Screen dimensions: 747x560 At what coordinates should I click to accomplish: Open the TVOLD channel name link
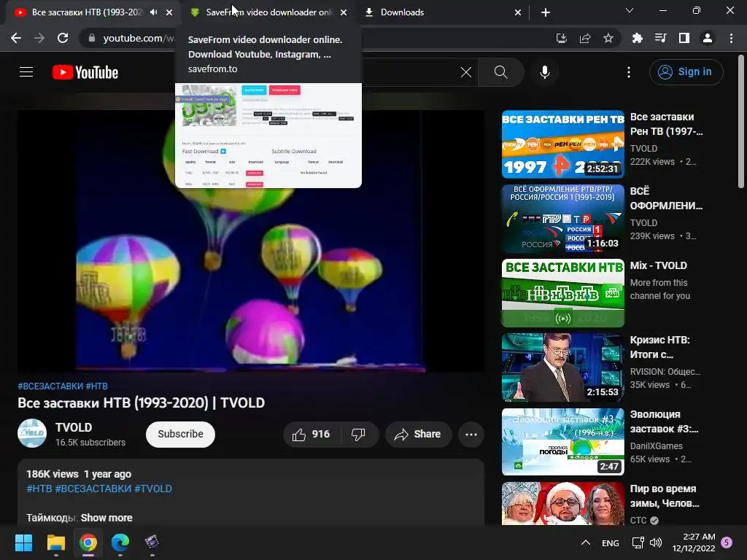(74, 427)
